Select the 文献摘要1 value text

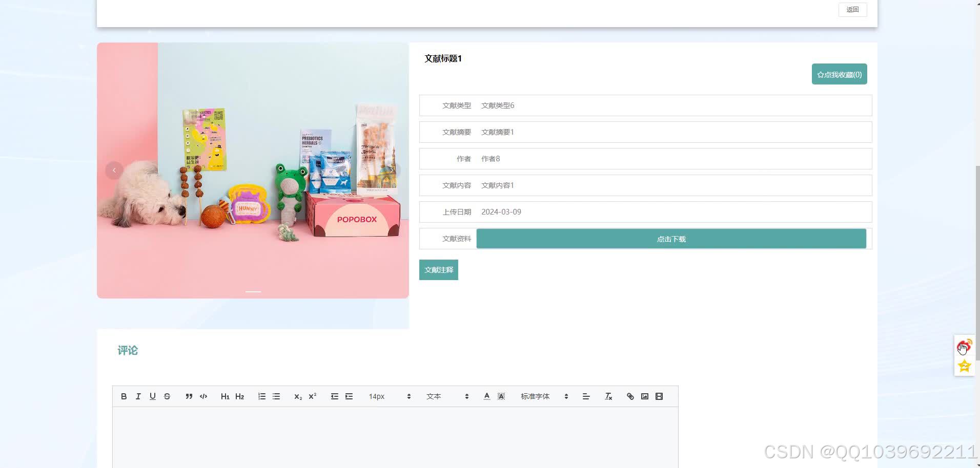point(498,132)
